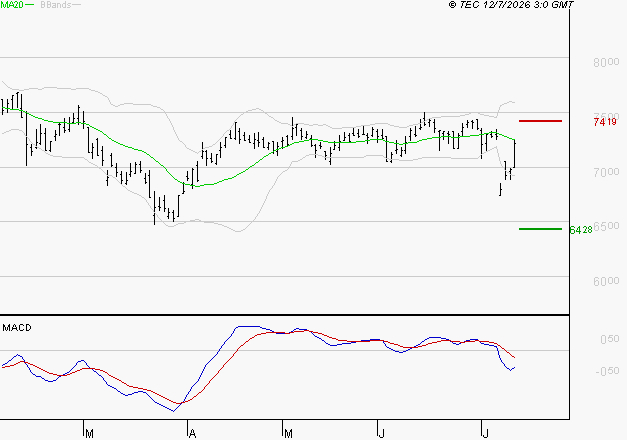Click the MA20 legend label
Viewport: 627px width, 440px height.
[12, 5]
